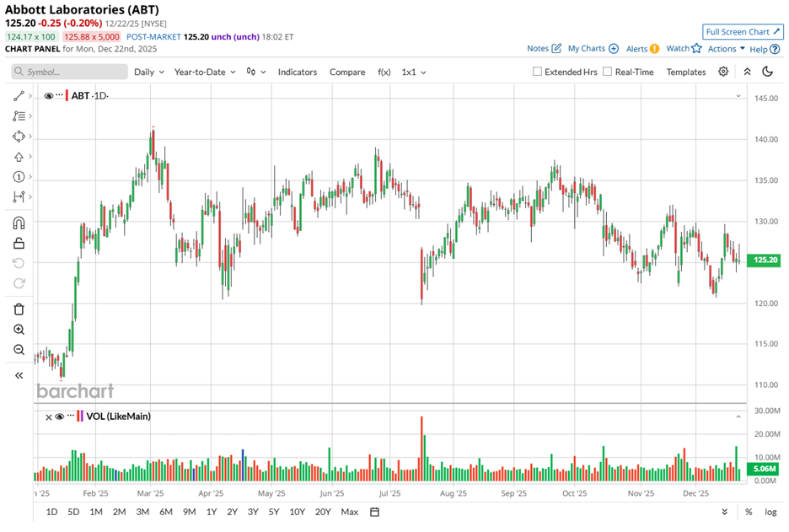The height and width of the screenshot is (532, 789).
Task: Open chart settings gear icon
Action: click(723, 72)
